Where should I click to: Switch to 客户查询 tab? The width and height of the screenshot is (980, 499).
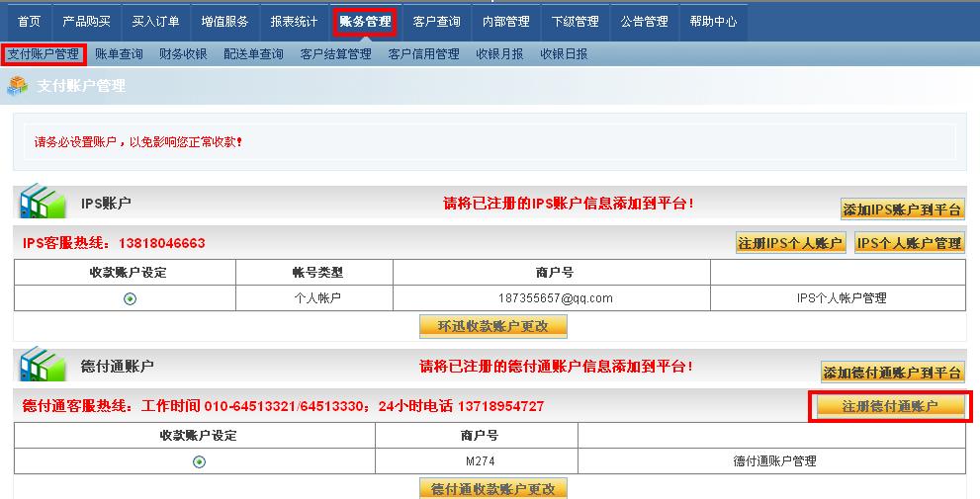[x=436, y=22]
